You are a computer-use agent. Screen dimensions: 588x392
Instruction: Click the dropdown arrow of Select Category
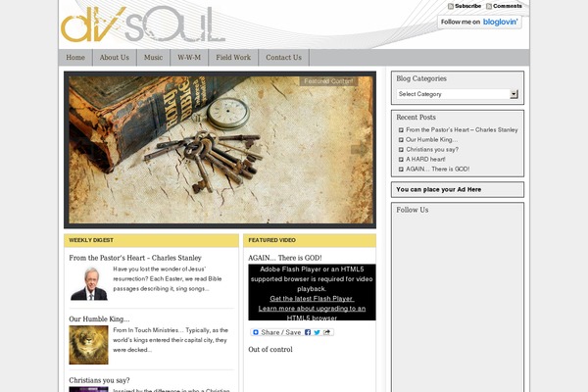tap(514, 94)
